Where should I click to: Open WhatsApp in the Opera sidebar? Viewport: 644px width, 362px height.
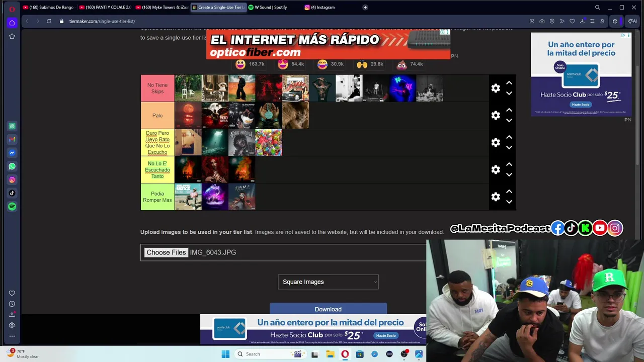coord(12,166)
